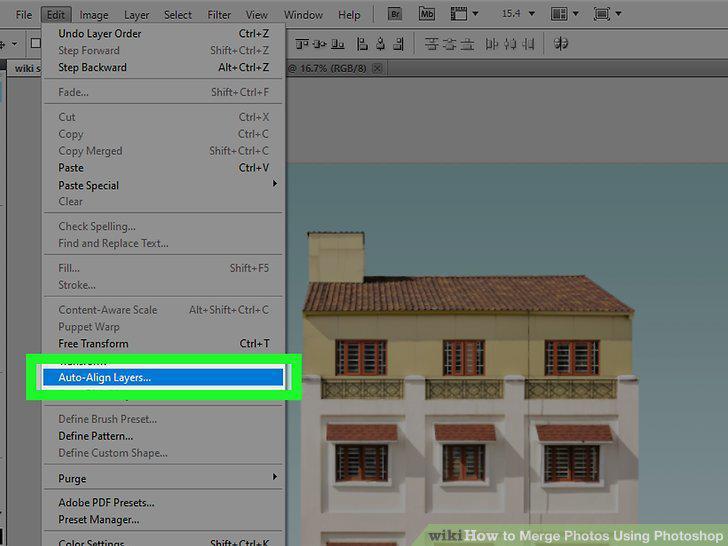Choose Free Transform
728x546 pixels.
[164, 344]
